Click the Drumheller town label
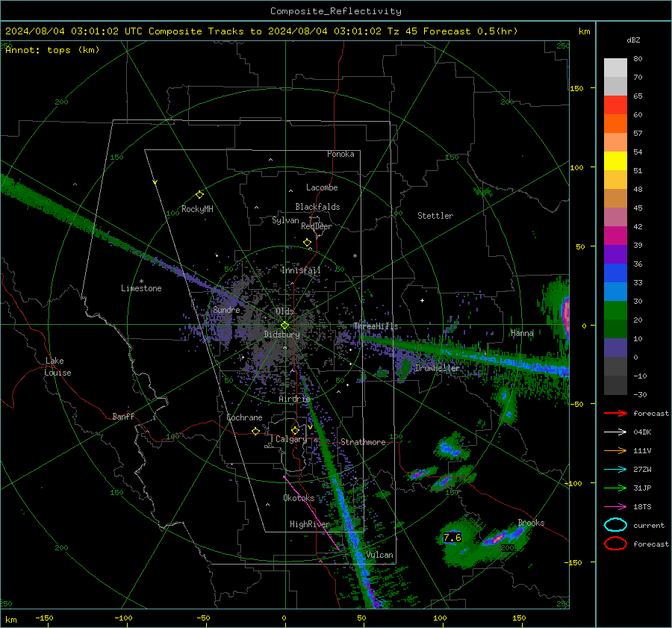Viewport: 672px width, 628px height. coord(437,368)
